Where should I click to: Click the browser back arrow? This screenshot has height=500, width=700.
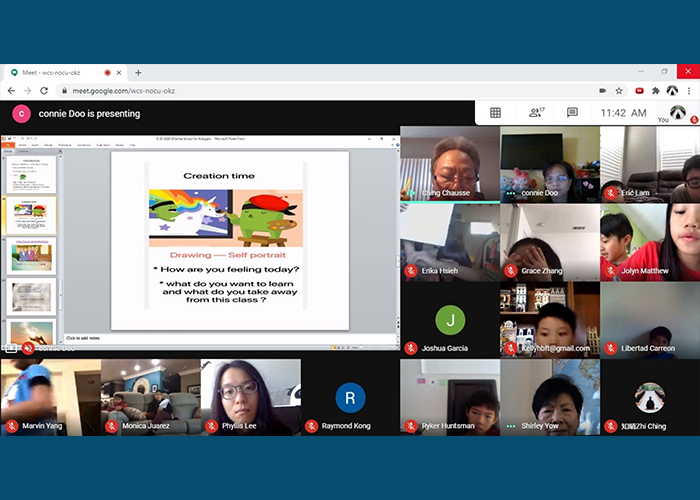pyautogui.click(x=11, y=91)
